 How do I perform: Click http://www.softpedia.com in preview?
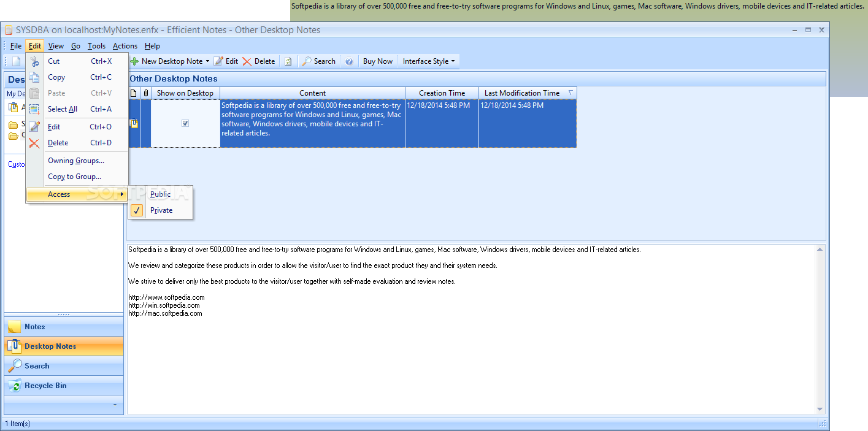(166, 297)
